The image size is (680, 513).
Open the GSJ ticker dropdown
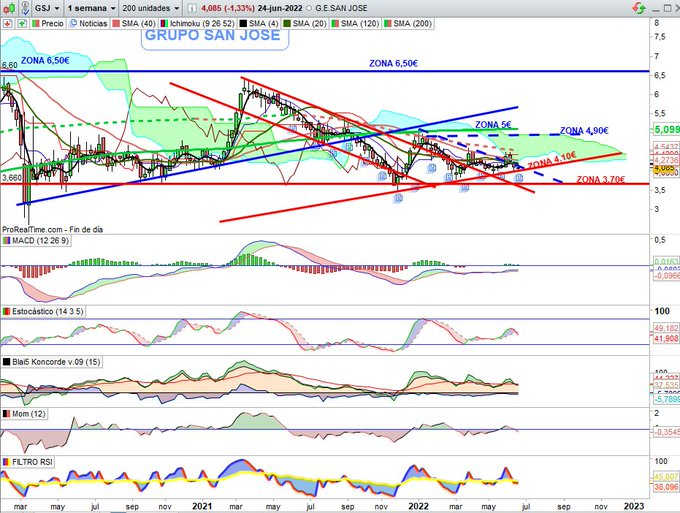[48, 8]
